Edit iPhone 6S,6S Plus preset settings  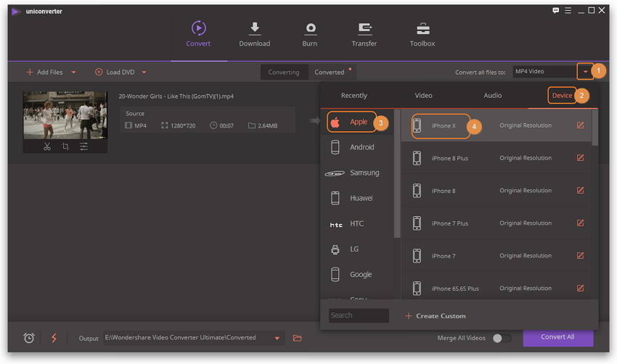coord(581,288)
